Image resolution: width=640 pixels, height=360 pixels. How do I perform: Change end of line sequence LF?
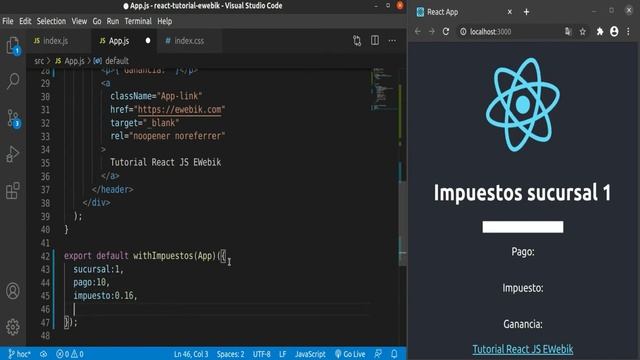tap(282, 354)
